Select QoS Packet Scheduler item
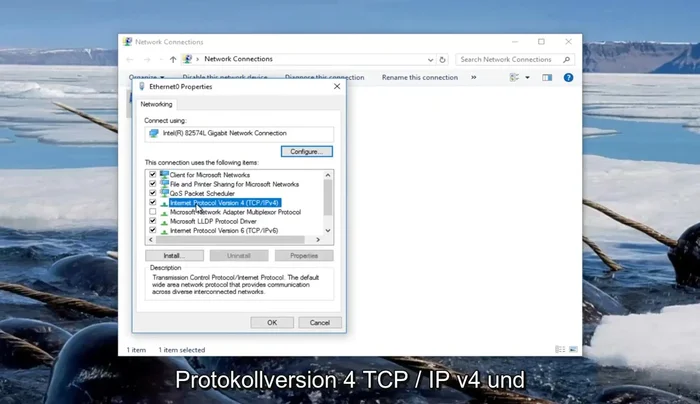The image size is (700, 404). [x=202, y=194]
